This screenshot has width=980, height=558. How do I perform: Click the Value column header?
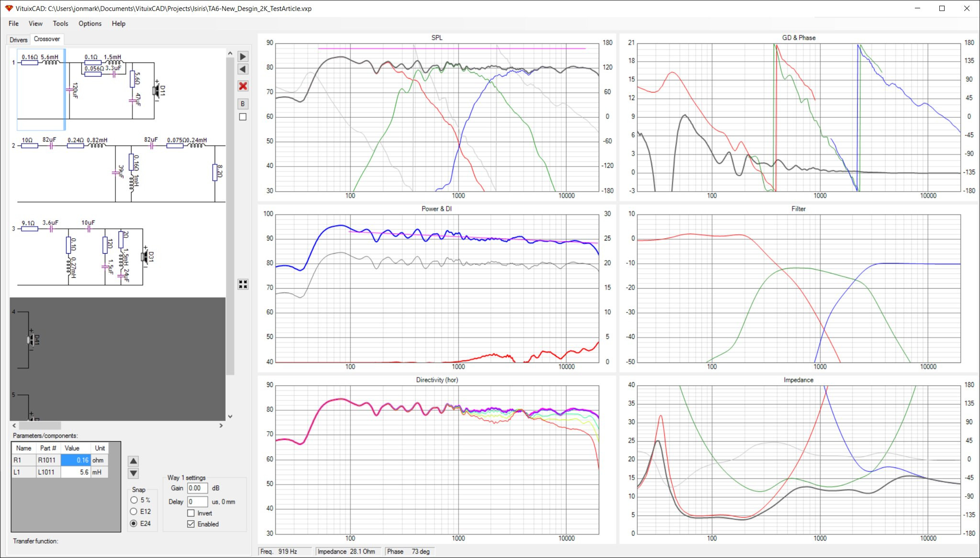(76, 448)
